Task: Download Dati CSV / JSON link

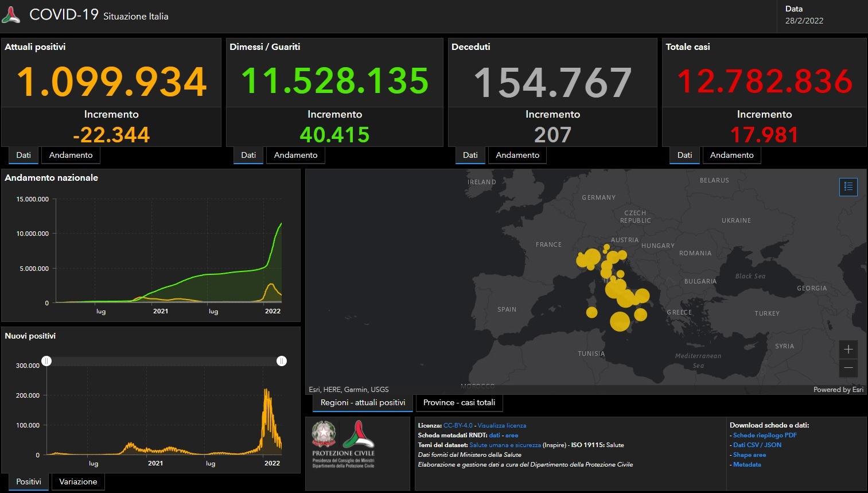Action: point(757,445)
